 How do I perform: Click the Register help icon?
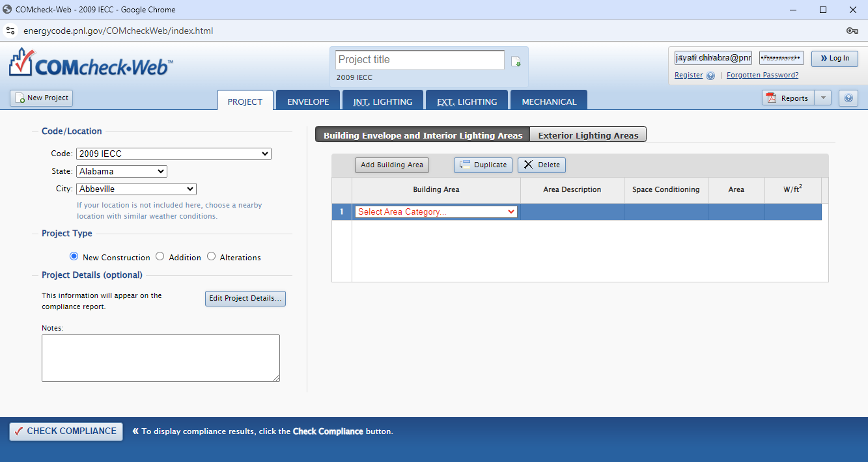(710, 75)
